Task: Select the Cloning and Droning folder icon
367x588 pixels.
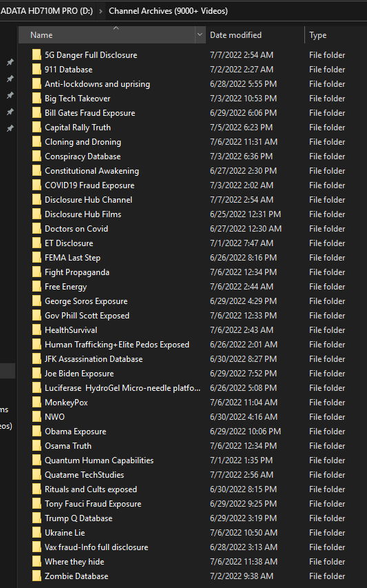Action: coord(36,142)
